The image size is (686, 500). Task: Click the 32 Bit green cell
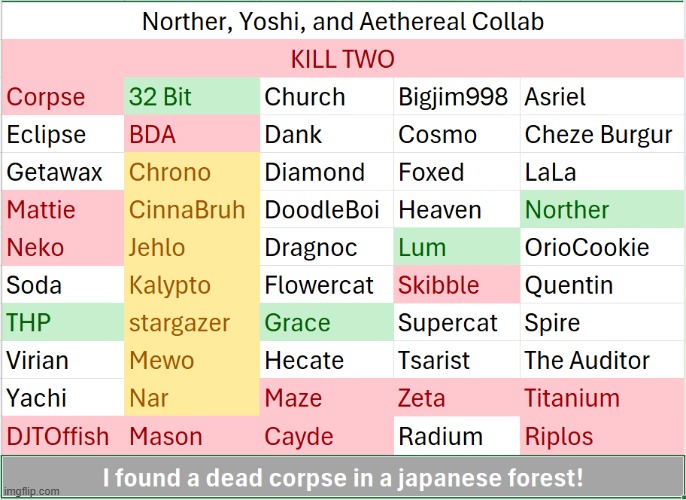tap(192, 97)
